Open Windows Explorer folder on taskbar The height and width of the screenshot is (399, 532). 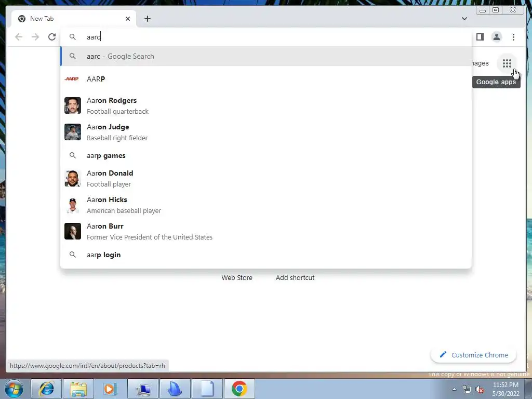click(x=78, y=389)
